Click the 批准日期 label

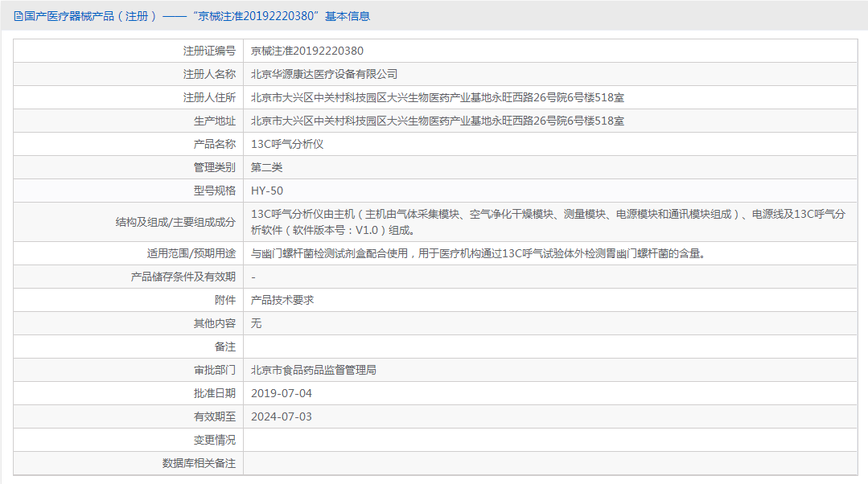(x=215, y=392)
